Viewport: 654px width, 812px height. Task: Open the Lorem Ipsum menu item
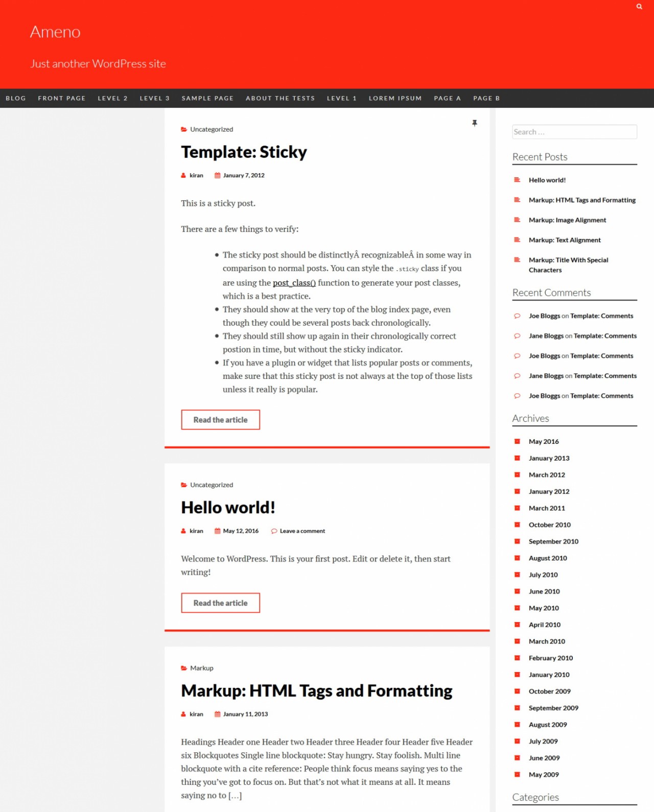[395, 98]
